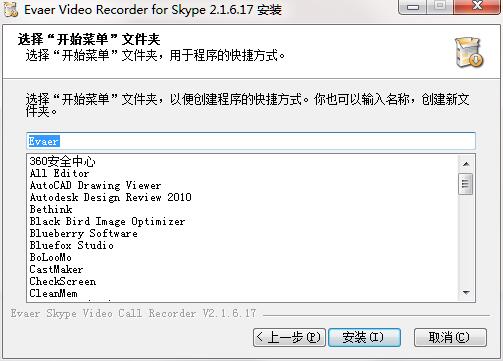Choose AutoCAD Drawing Viewer from the list
The width and height of the screenshot is (503, 361).
[95, 185]
